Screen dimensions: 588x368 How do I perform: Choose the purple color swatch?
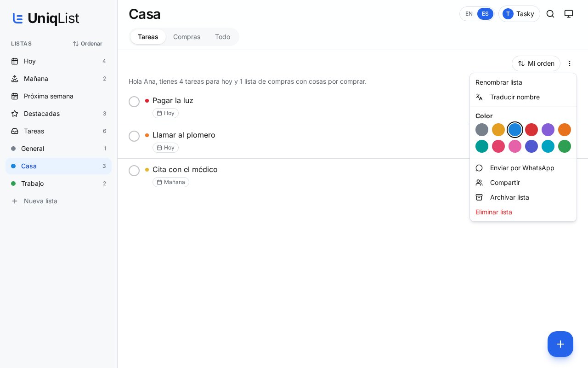tap(548, 130)
